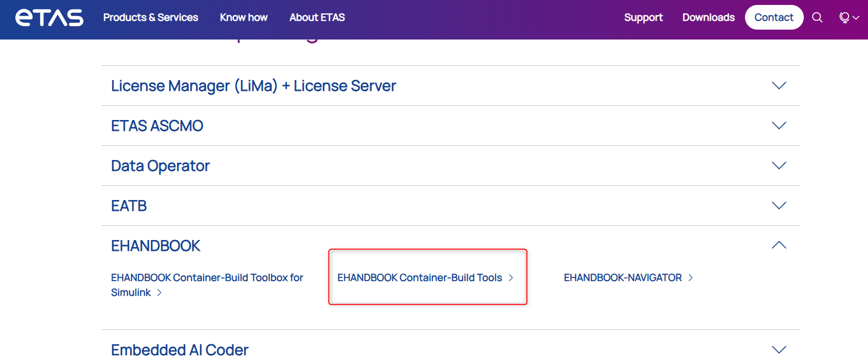Screen dimensions: 868x363
Task: Open the About ETAS menu
Action: pyautogui.click(x=317, y=17)
